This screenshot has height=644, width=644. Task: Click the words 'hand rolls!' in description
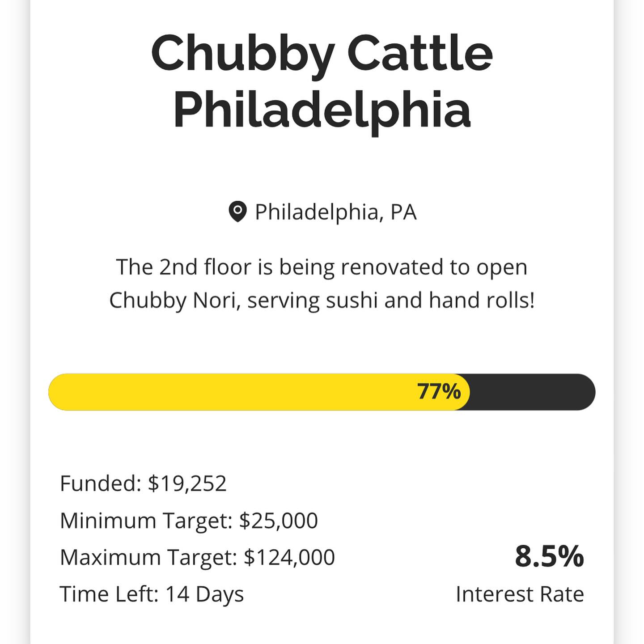tap(482, 301)
